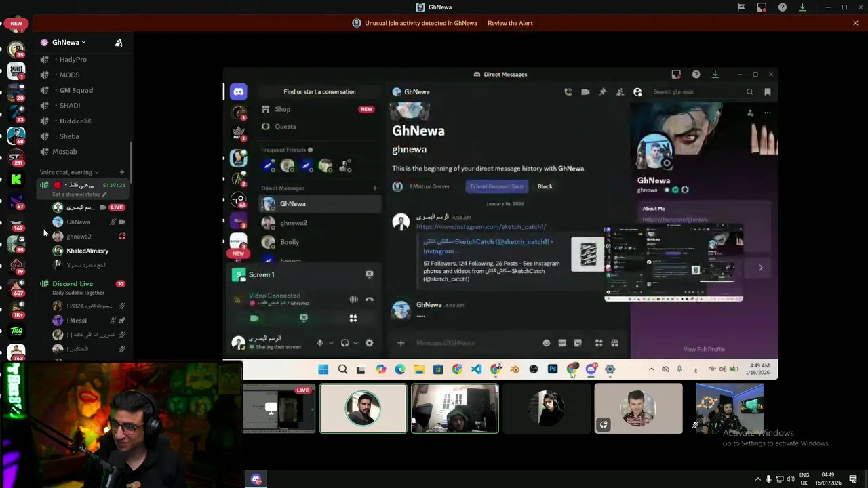
Task: Open User Settings gear in streamed Discord panel
Action: (370, 343)
